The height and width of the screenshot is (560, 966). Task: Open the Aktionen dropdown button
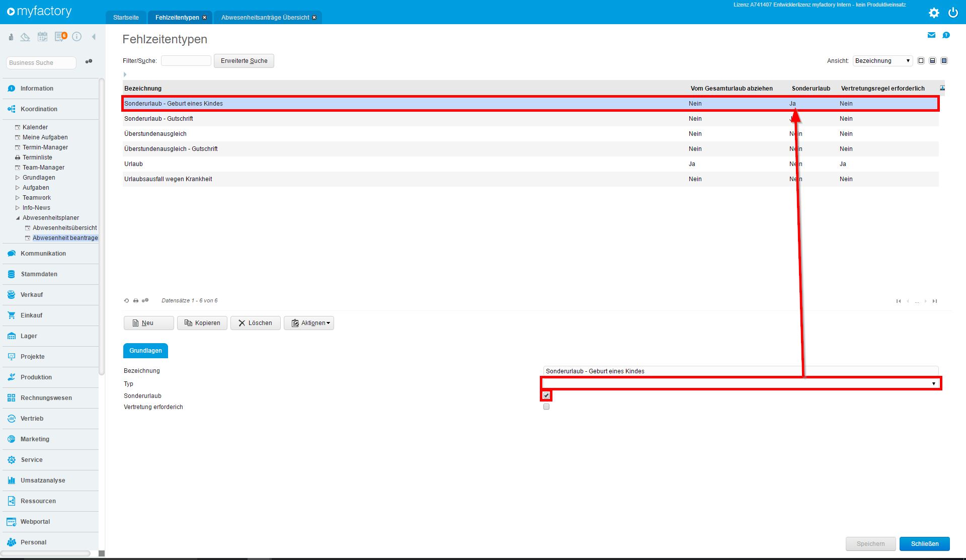point(309,323)
